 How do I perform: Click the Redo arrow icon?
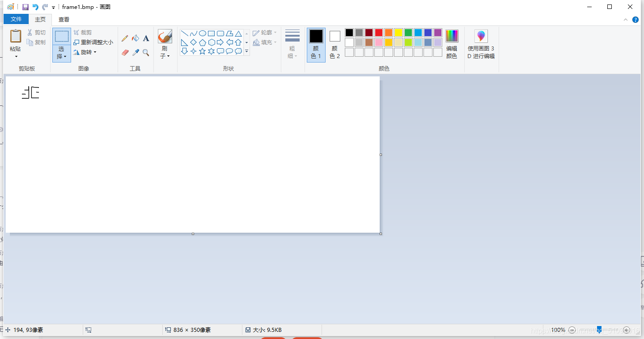coord(45,7)
